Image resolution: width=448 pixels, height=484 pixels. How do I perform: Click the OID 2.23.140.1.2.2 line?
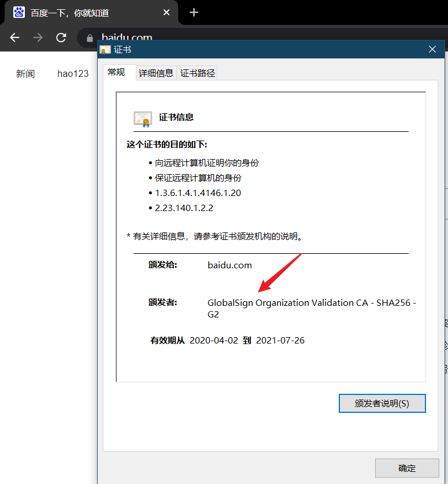click(184, 208)
